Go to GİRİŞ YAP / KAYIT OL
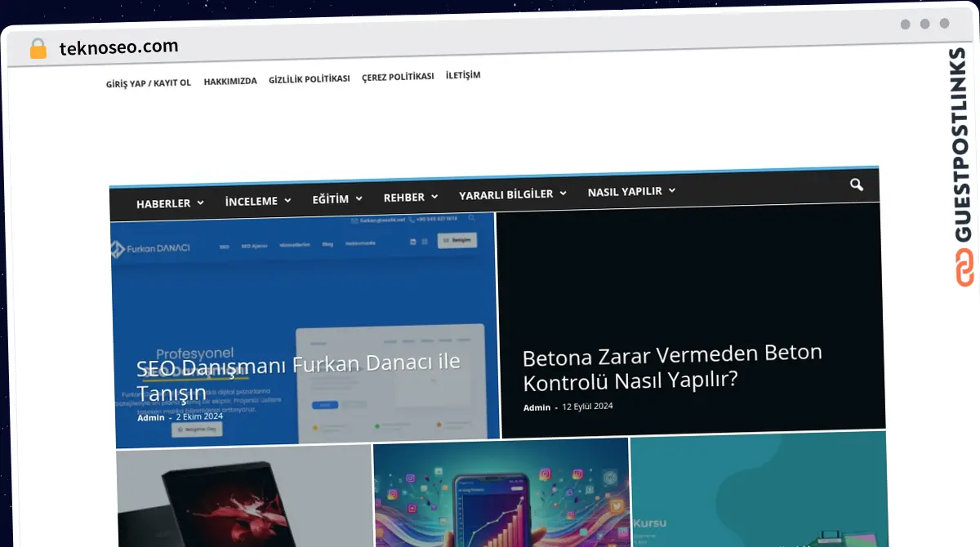The width and height of the screenshot is (980, 547). click(x=149, y=83)
